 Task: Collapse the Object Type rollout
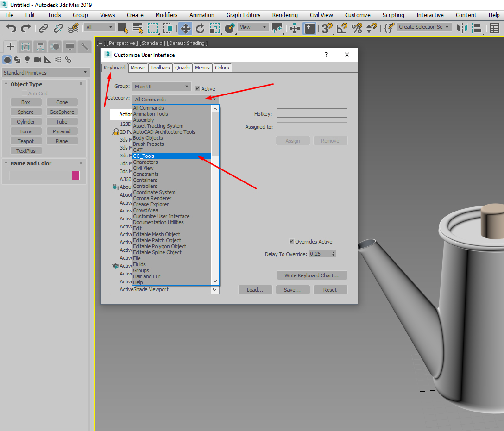6,84
